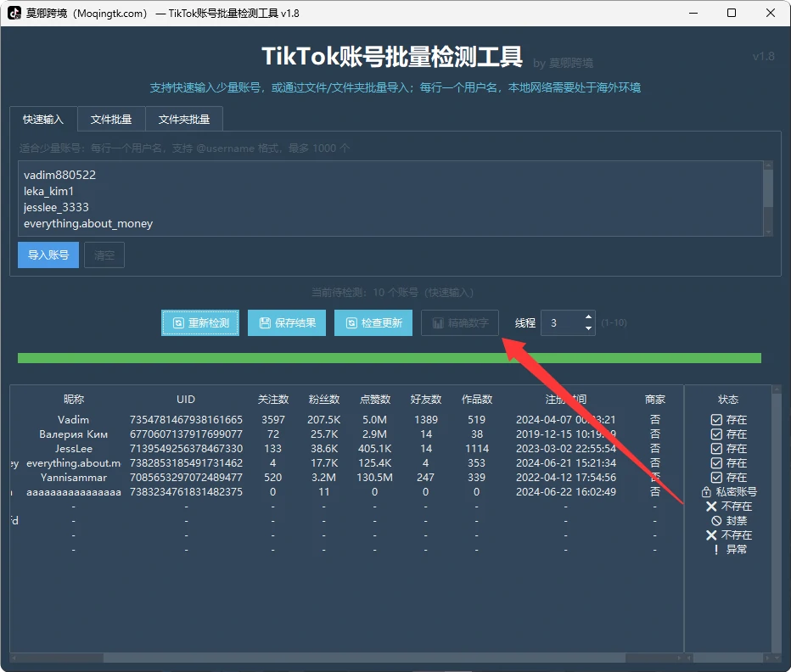Click the floppy disk icon on 保存结果
This screenshot has width=791, height=672.
pyautogui.click(x=265, y=323)
